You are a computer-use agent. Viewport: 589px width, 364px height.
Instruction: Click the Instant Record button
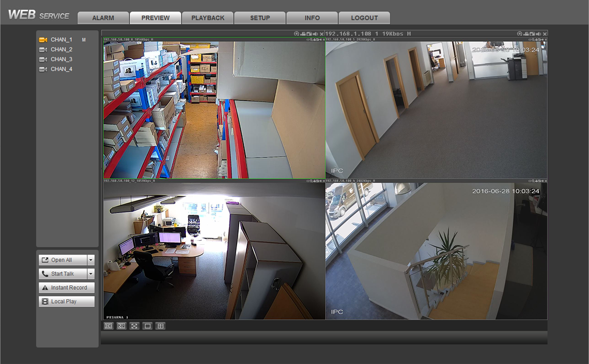(x=67, y=288)
